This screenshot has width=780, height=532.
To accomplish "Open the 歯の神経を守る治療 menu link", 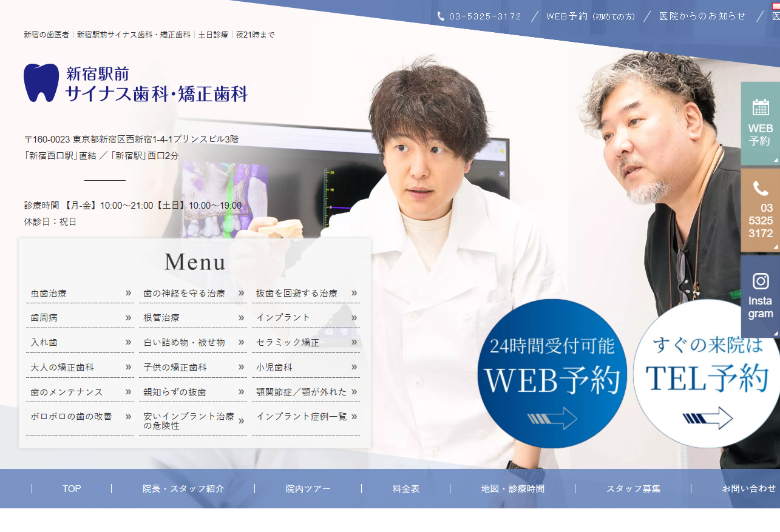I will [x=184, y=294].
